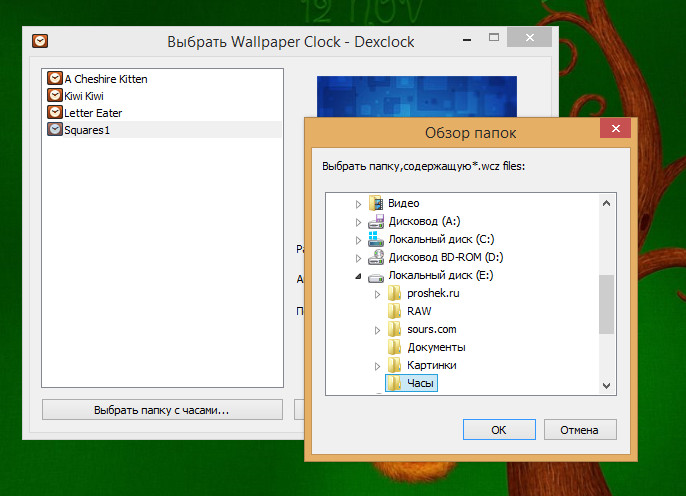Collapse the Локальный диск (E:) node
Screen dimensions: 686x496
[358, 276]
